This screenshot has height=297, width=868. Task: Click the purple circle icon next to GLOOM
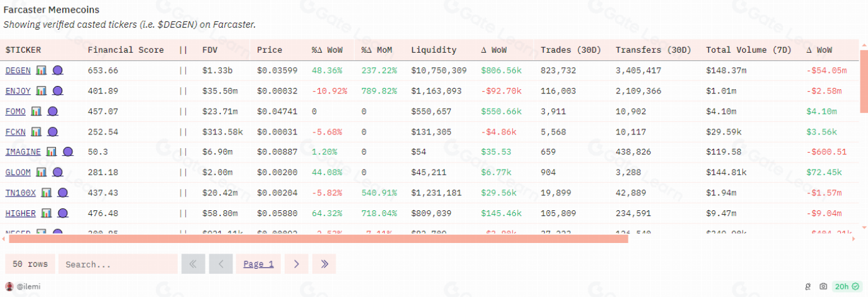click(57, 173)
